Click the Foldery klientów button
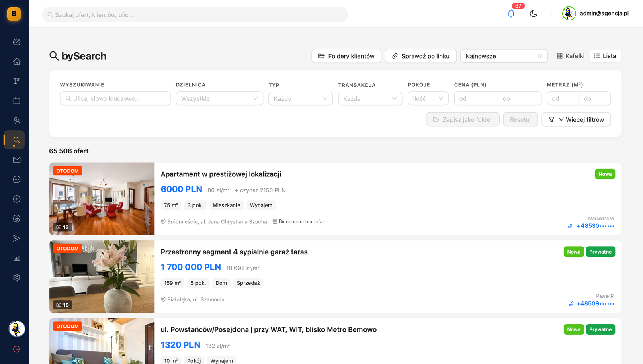 pyautogui.click(x=346, y=56)
